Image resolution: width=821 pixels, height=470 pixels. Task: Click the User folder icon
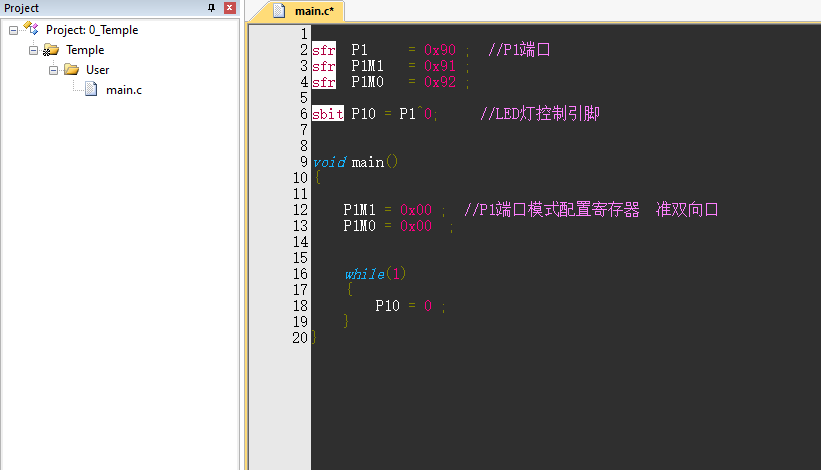click(x=71, y=70)
